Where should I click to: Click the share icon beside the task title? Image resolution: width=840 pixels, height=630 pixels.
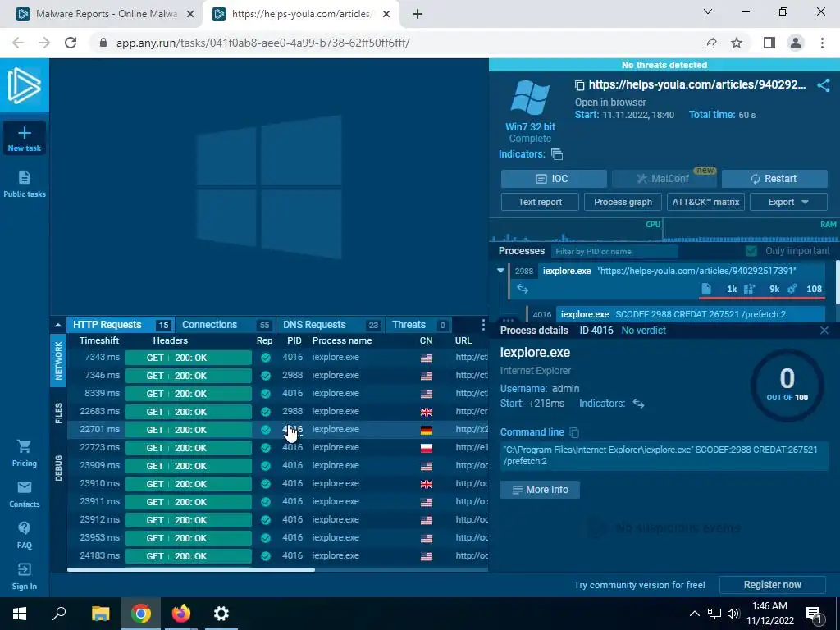[x=824, y=85]
